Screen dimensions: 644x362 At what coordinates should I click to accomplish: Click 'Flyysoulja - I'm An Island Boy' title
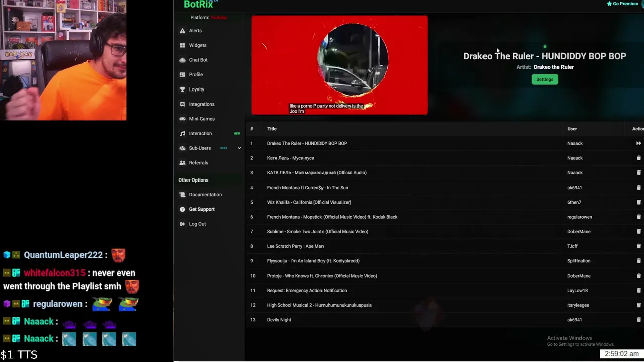pos(313,261)
